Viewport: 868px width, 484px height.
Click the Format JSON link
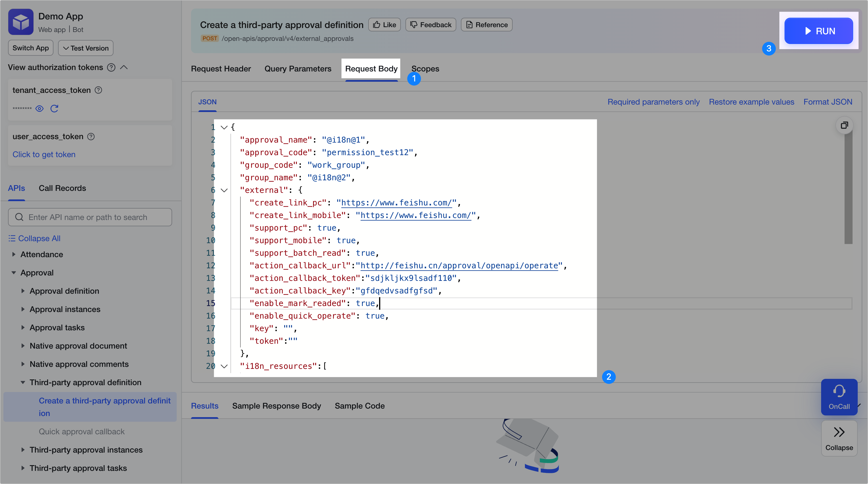pos(828,102)
